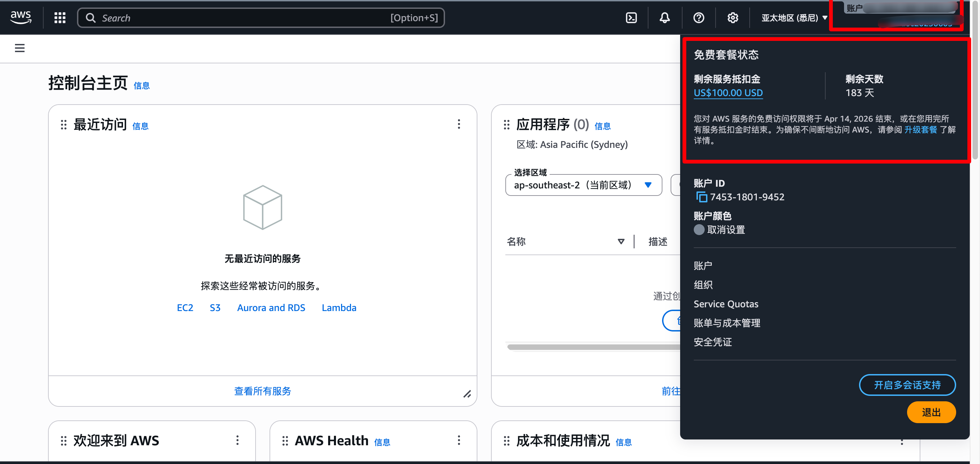Screen dimensions: 980x464
Task: Click the gray account color swatch
Action: tap(699, 230)
